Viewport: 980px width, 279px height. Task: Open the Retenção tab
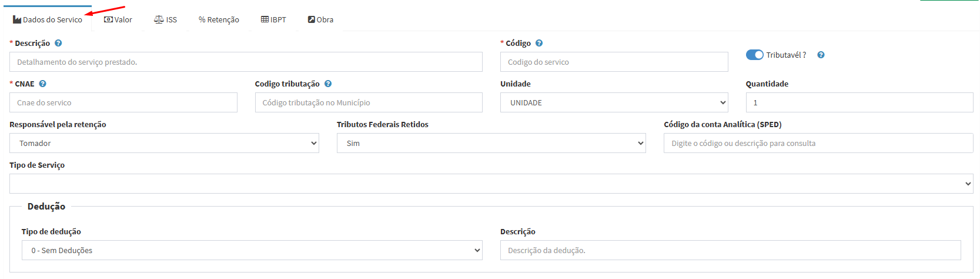coord(219,20)
